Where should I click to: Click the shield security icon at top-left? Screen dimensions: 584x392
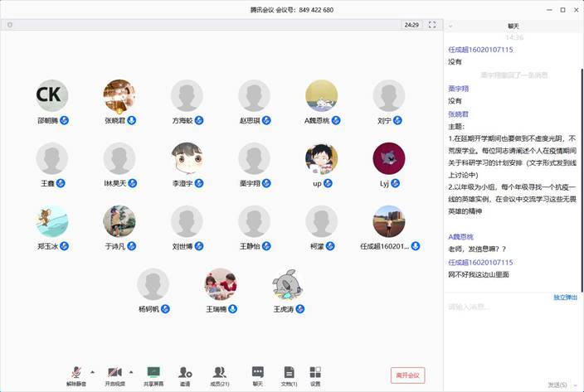click(10, 25)
